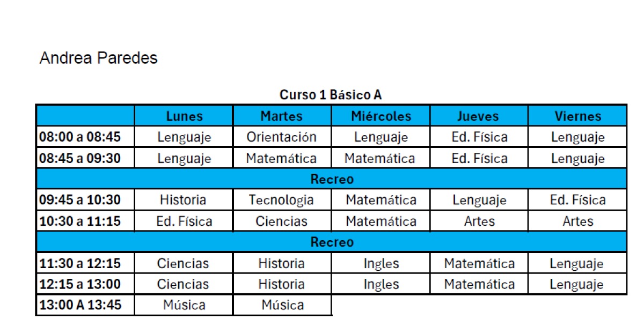
Task: Click the Música cell under Martes
Action: click(282, 305)
